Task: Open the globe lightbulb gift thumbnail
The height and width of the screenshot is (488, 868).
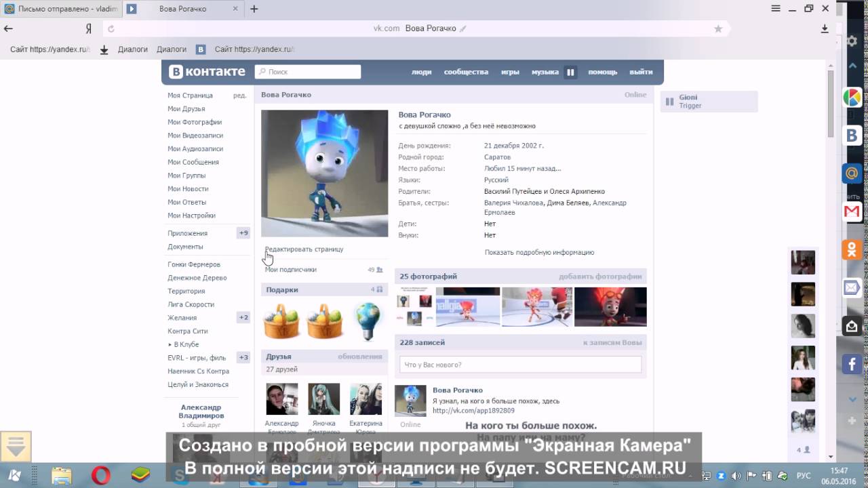Action: tap(367, 321)
